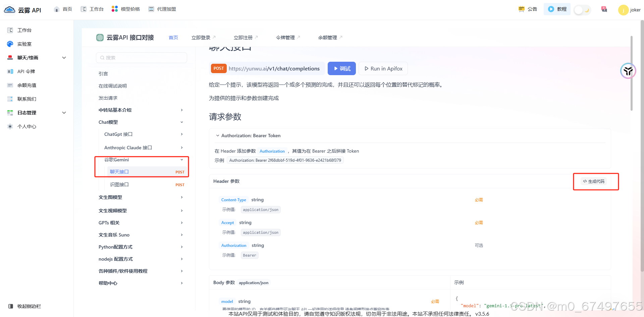Viewport: 644px width, 317px height.
Task: Expand 帮助中心 section
Action: pos(142,283)
